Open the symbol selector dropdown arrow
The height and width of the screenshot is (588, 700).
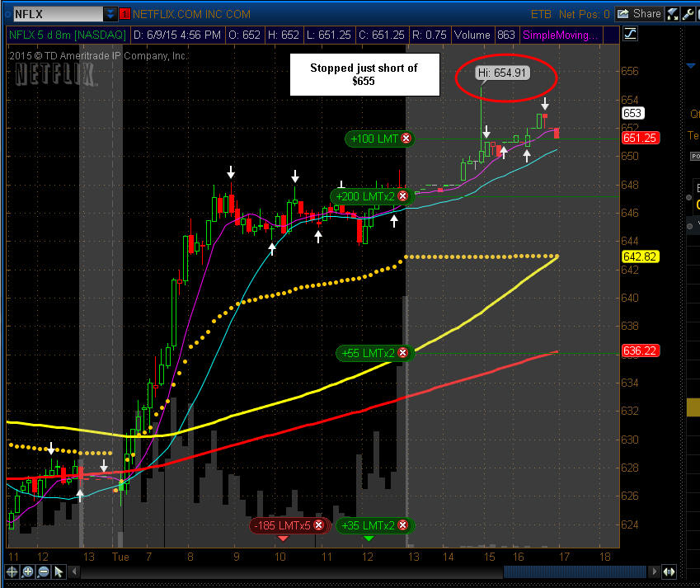coord(110,14)
